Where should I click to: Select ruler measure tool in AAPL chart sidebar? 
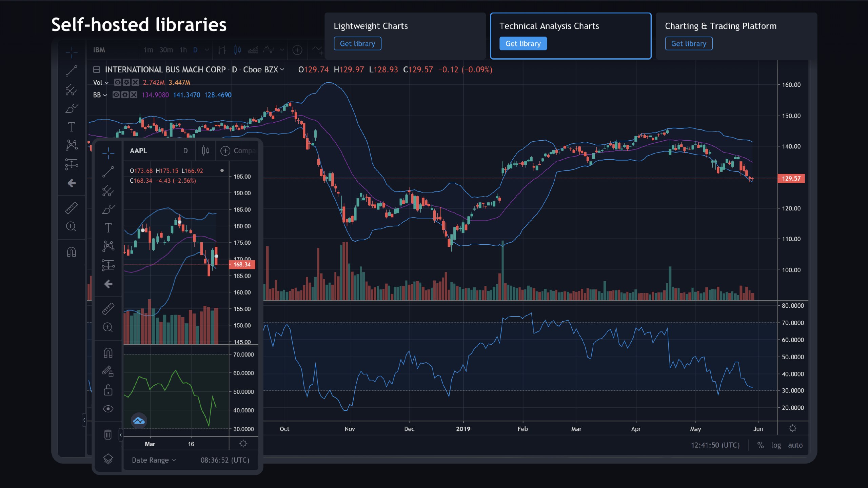[108, 309]
